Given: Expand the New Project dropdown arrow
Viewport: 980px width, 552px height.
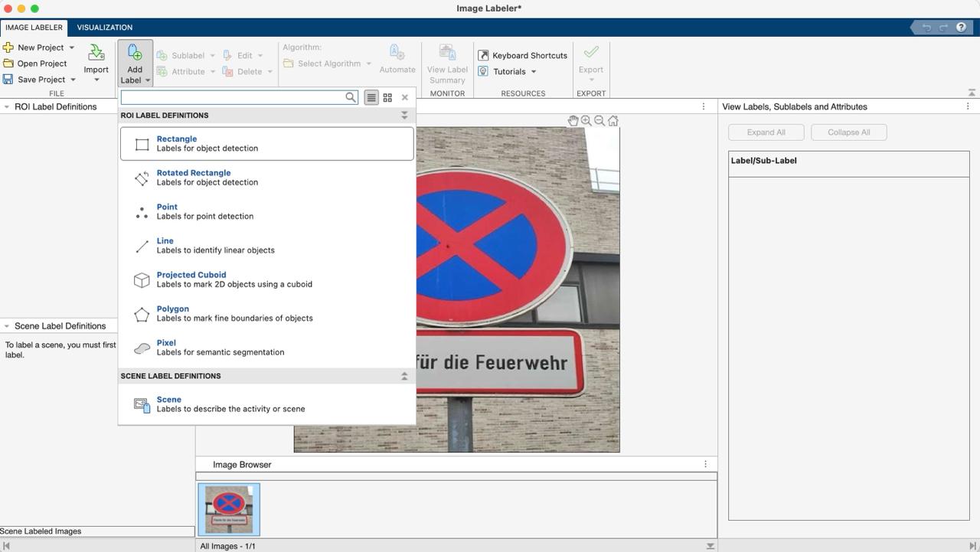Looking at the screenshot, I should 72,47.
